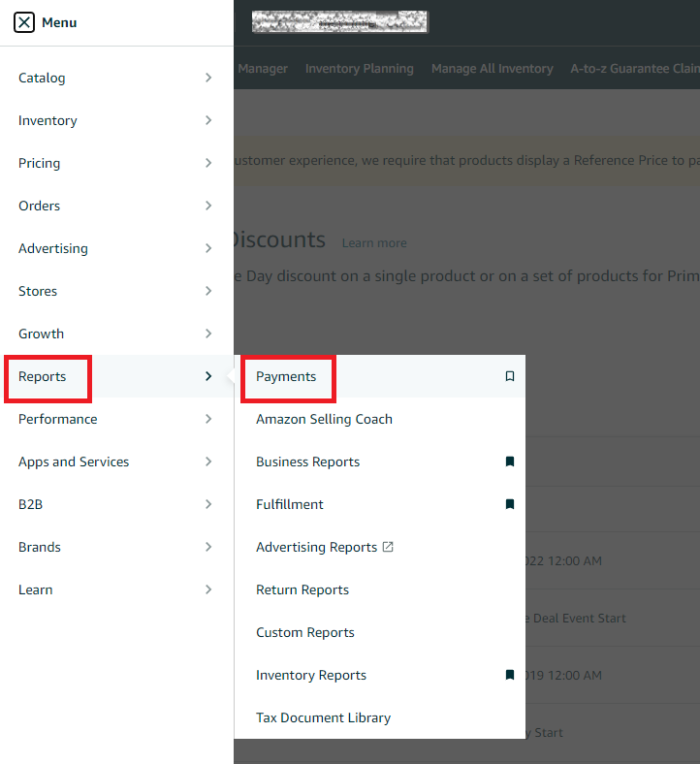Close the menu with the X icon
Image resolution: width=700 pixels, height=764 pixels.
24,22
